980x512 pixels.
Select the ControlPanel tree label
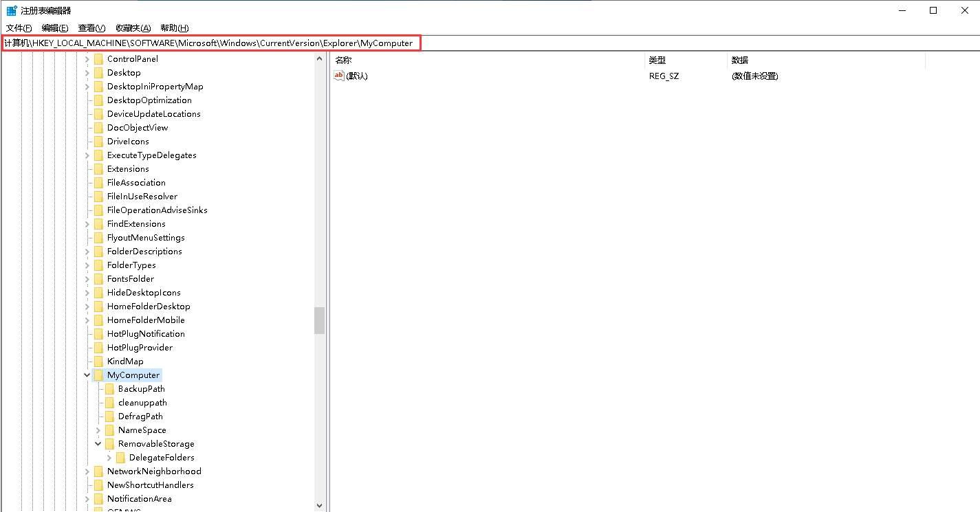(133, 59)
